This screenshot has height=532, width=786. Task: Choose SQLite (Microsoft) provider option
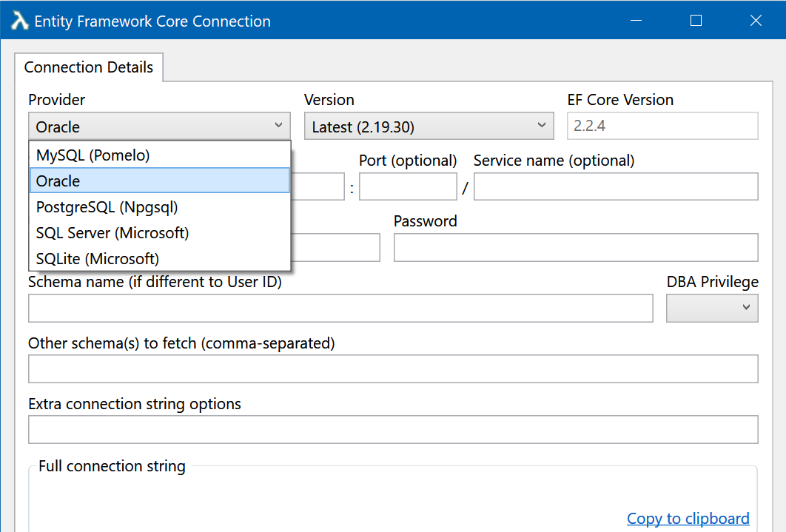click(159, 258)
